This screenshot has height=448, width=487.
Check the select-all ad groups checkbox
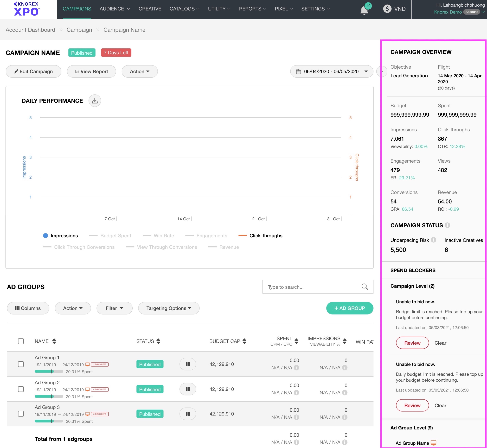click(21, 341)
